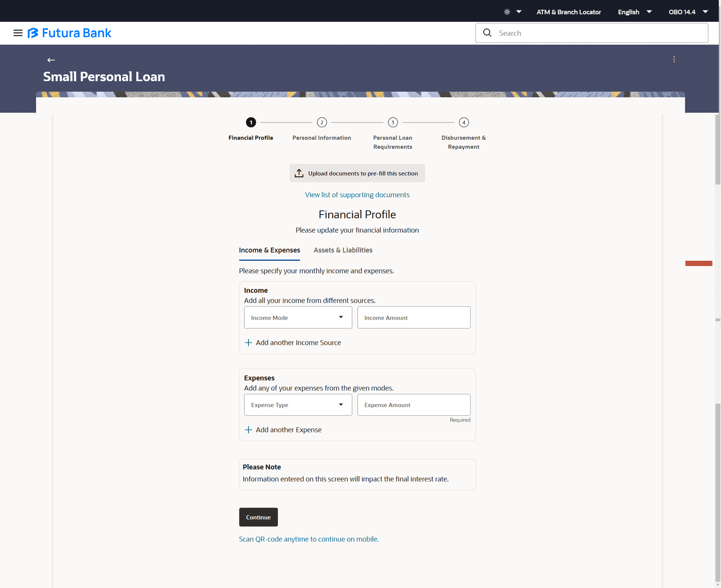Click the search magnifier icon
This screenshot has width=721, height=588.
click(487, 33)
